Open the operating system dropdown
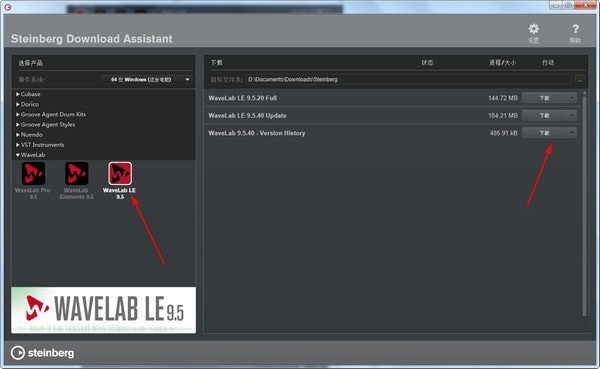Viewport: 600px width, 369px height. (147, 80)
